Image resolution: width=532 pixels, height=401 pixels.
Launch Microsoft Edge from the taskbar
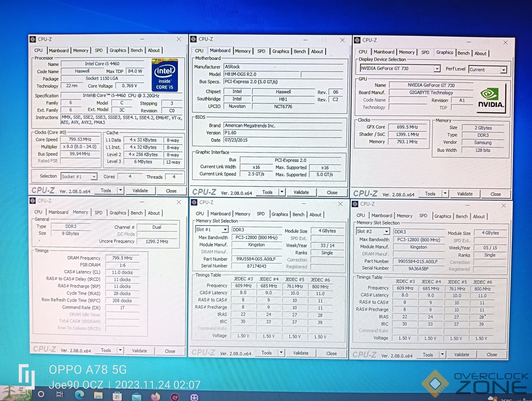(x=79, y=395)
